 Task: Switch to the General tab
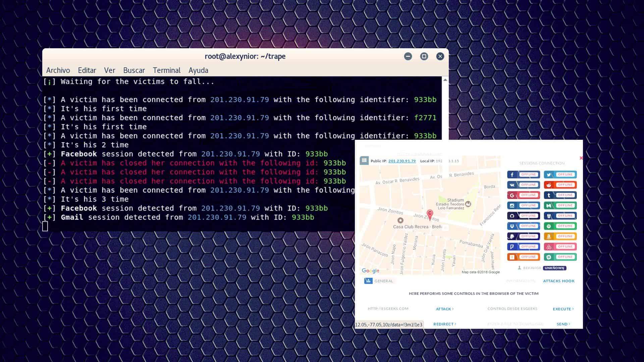[x=379, y=281]
